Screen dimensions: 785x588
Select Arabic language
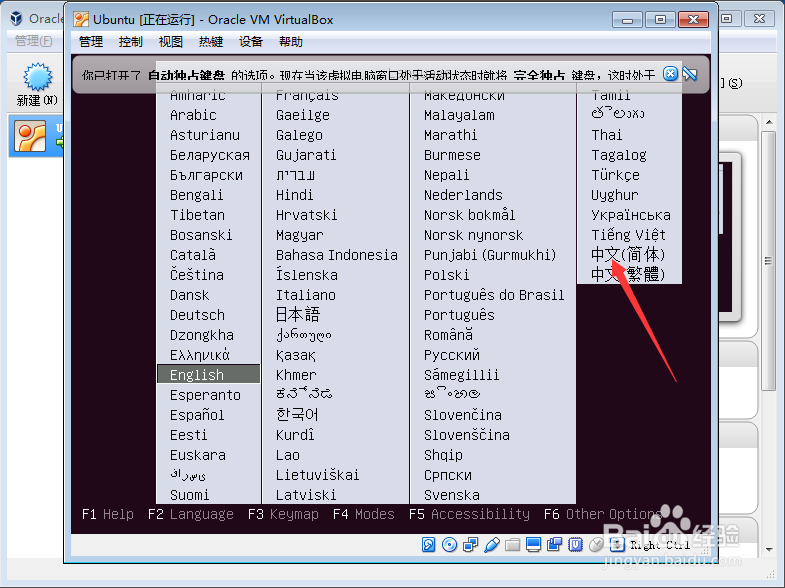point(193,115)
